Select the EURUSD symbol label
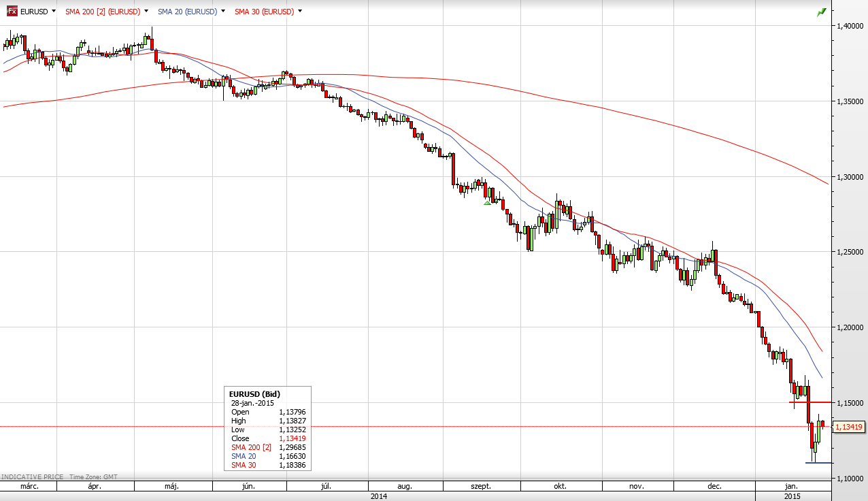This screenshot has width=868, height=501. click(x=34, y=12)
